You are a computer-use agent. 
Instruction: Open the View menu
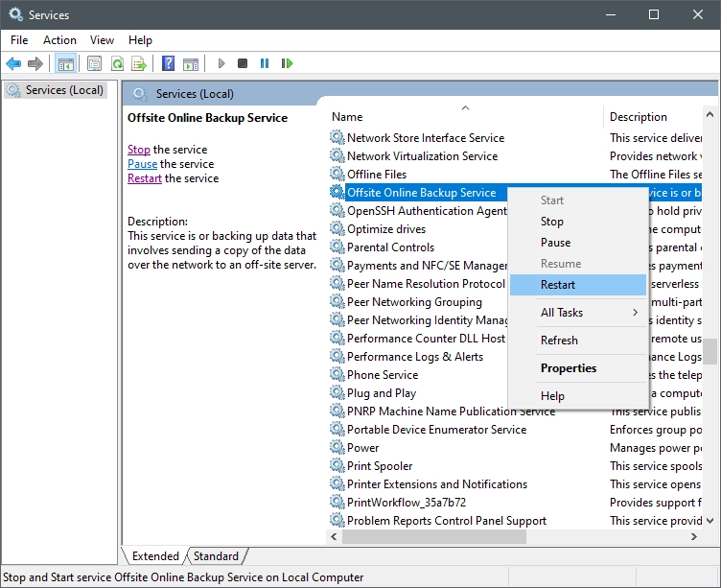(x=102, y=40)
